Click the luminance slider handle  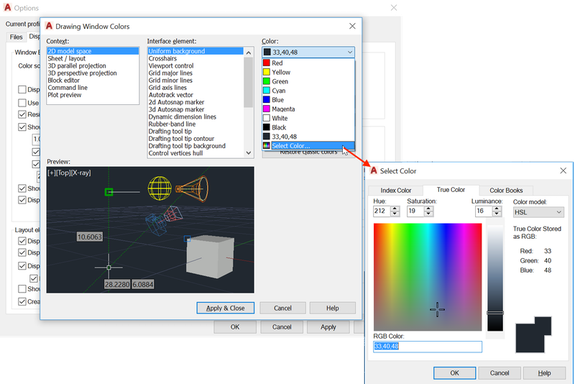coord(495,313)
